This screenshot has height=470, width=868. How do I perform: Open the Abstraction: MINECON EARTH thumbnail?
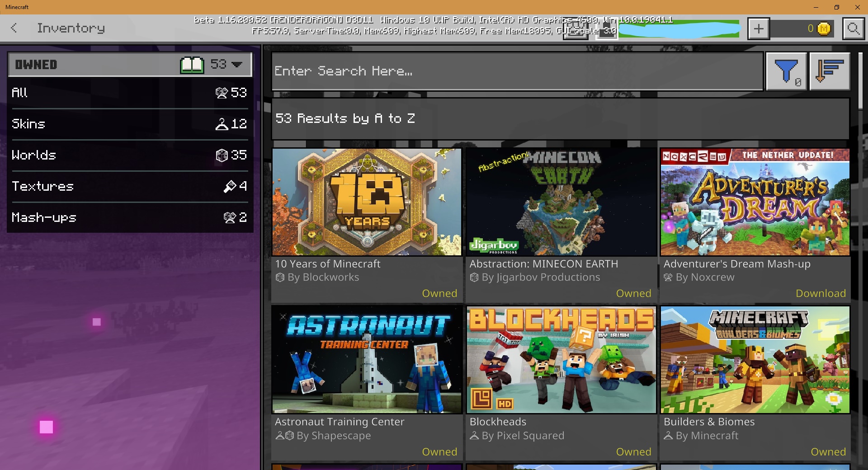[561, 202]
